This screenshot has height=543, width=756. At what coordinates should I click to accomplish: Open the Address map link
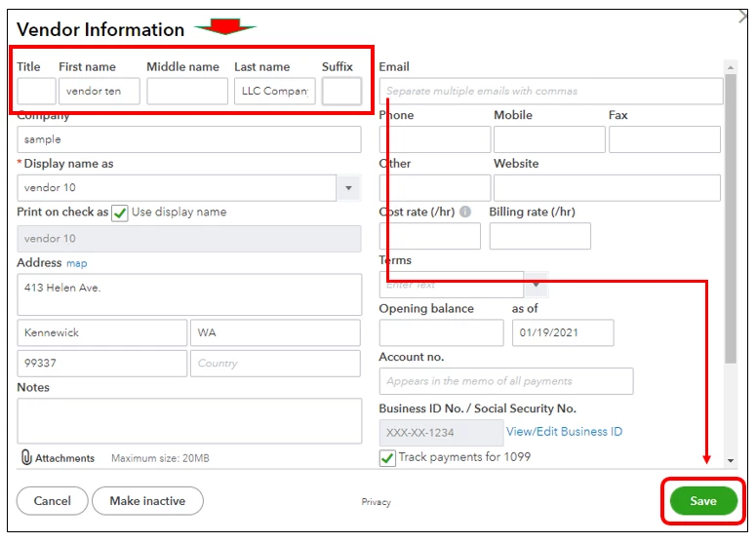pyautogui.click(x=77, y=263)
